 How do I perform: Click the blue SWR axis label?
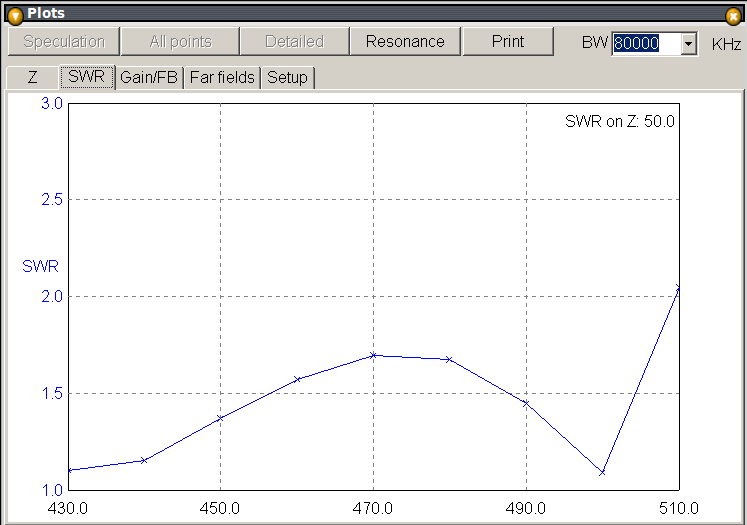(40, 266)
